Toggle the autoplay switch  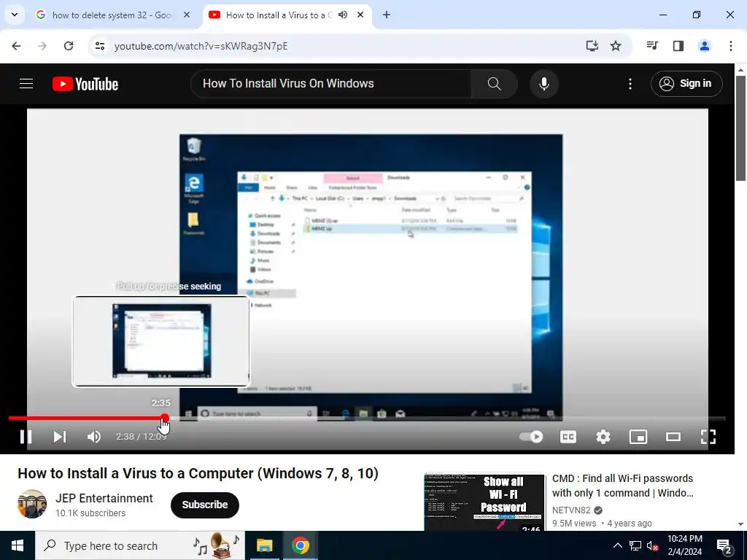[531, 437]
